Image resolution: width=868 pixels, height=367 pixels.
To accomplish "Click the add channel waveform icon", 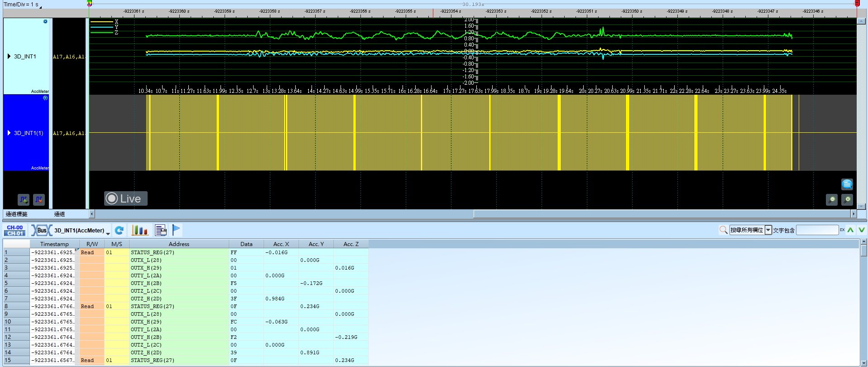I will 24,199.
